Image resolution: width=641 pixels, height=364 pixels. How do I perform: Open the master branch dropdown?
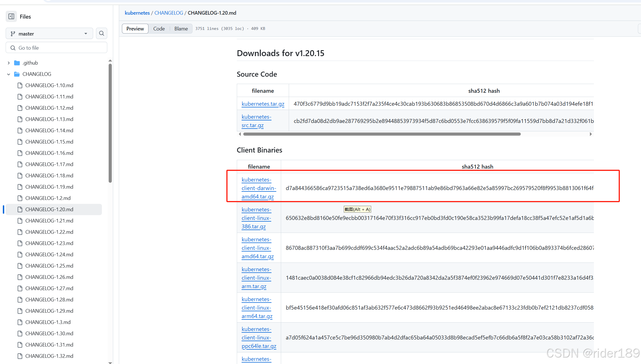pyautogui.click(x=49, y=34)
